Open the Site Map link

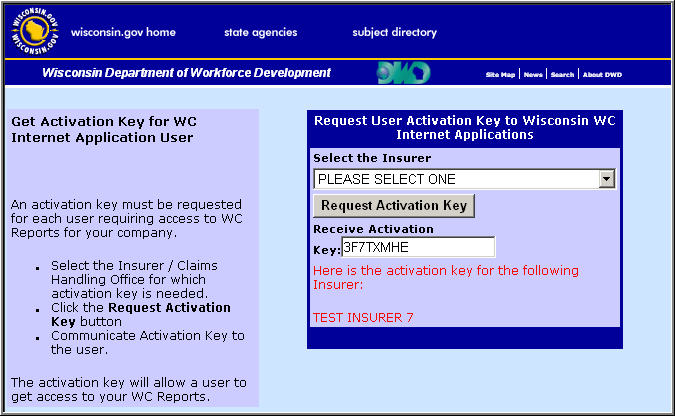(x=500, y=75)
